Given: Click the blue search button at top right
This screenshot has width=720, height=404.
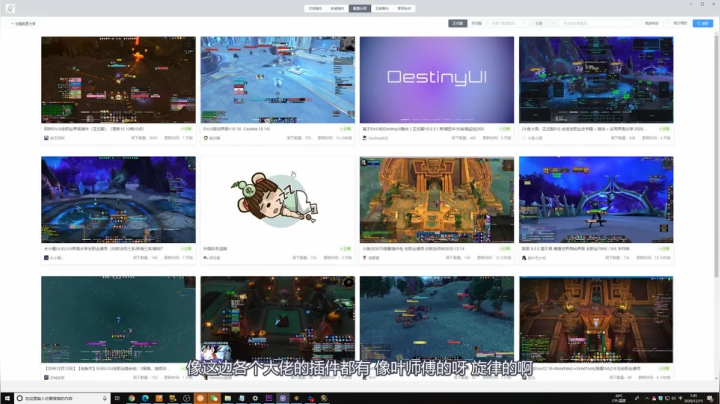Looking at the screenshot, I should (703, 23).
